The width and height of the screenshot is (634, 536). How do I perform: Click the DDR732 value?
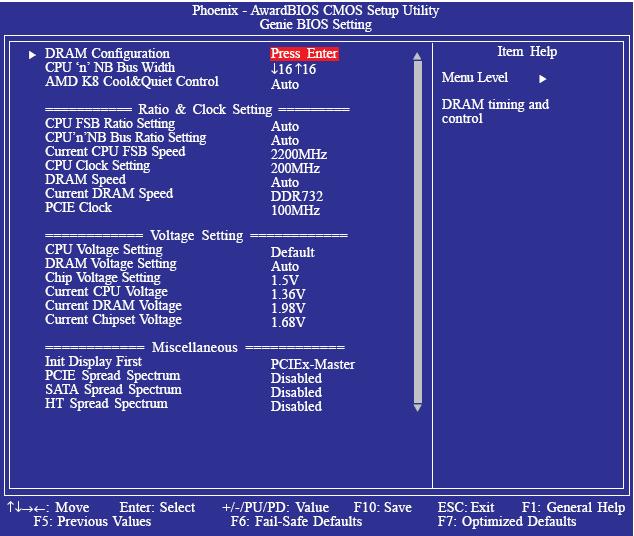(x=297, y=196)
